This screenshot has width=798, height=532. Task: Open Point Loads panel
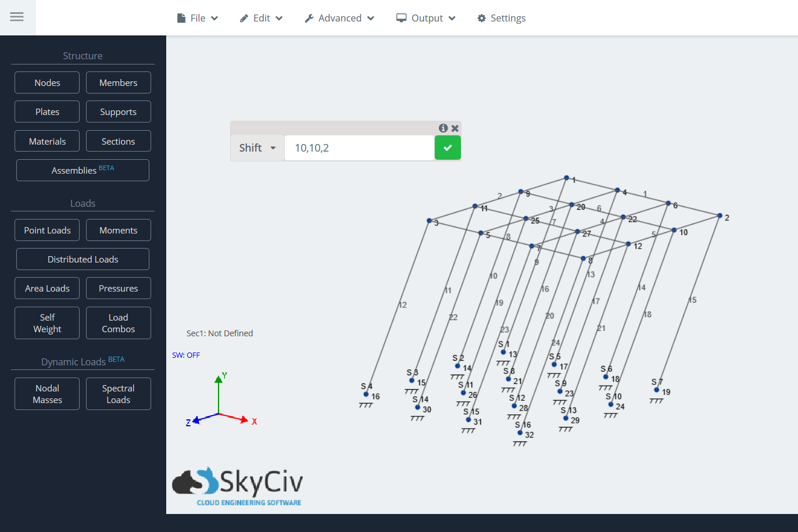[x=47, y=230]
